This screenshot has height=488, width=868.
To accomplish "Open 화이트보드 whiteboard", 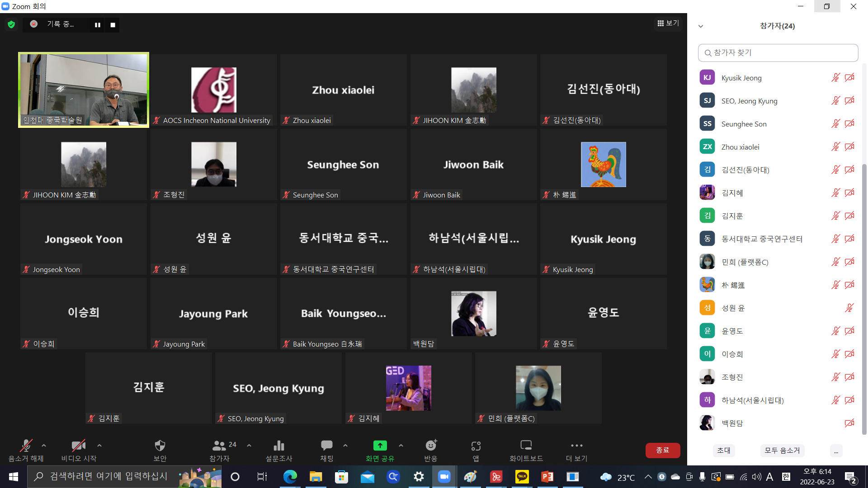I will point(526,450).
